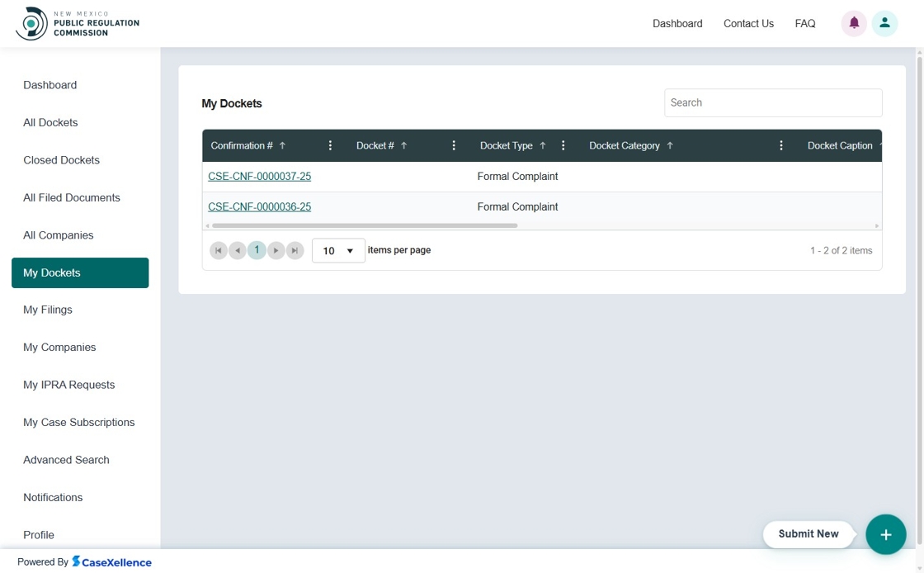Click the CaseXellence footer logo
Viewport: 924px width, 573px height.
pos(112,561)
